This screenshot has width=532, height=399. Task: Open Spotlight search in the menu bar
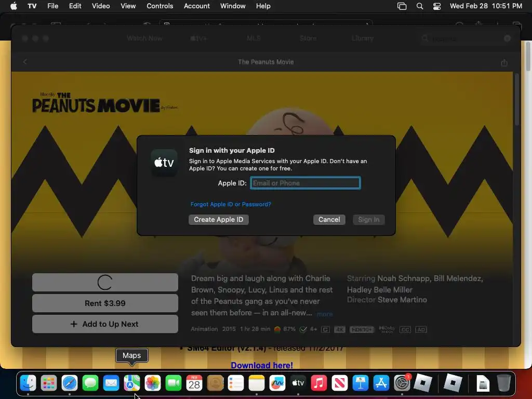[420, 6]
